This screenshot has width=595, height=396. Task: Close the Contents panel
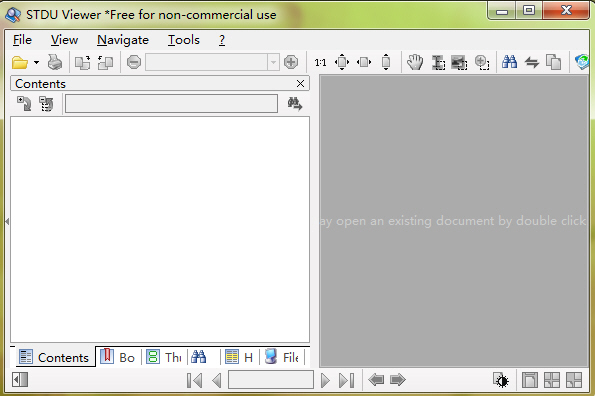pyautogui.click(x=300, y=83)
